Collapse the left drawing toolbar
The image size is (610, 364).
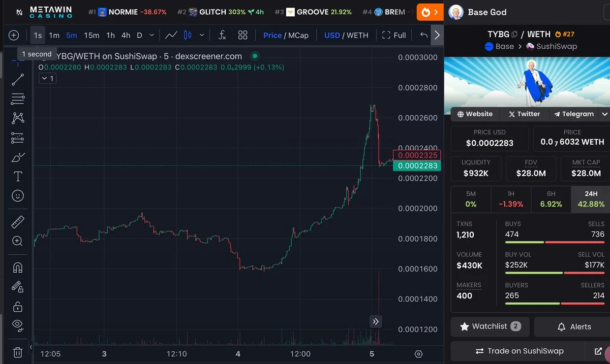point(30,348)
